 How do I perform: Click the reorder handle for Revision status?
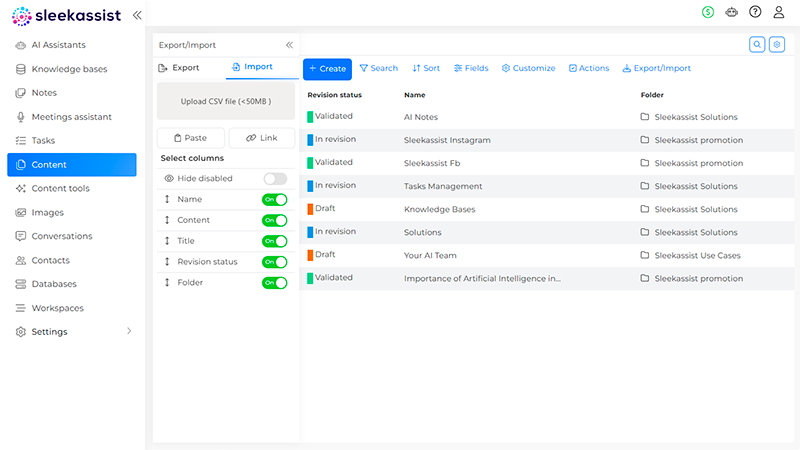point(167,262)
